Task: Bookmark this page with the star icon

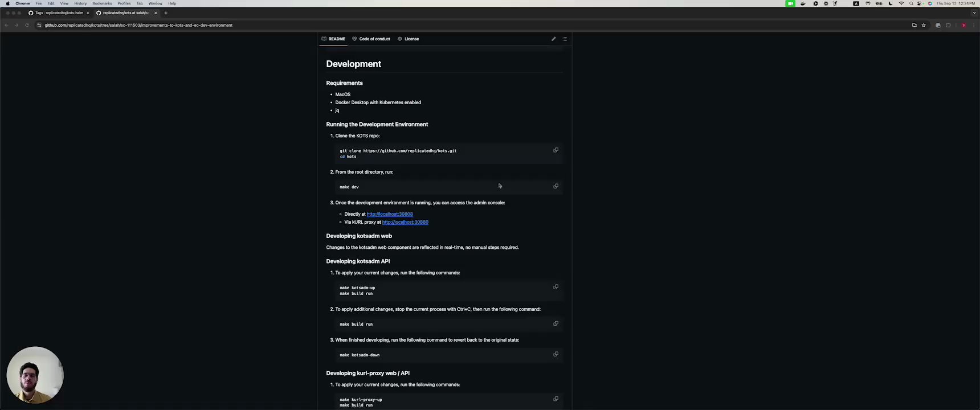Action: pyautogui.click(x=924, y=25)
